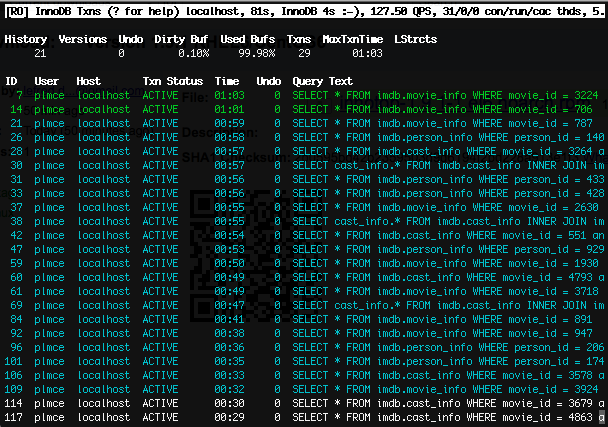
Task: Click the History value 21
Action: pyautogui.click(x=40, y=53)
